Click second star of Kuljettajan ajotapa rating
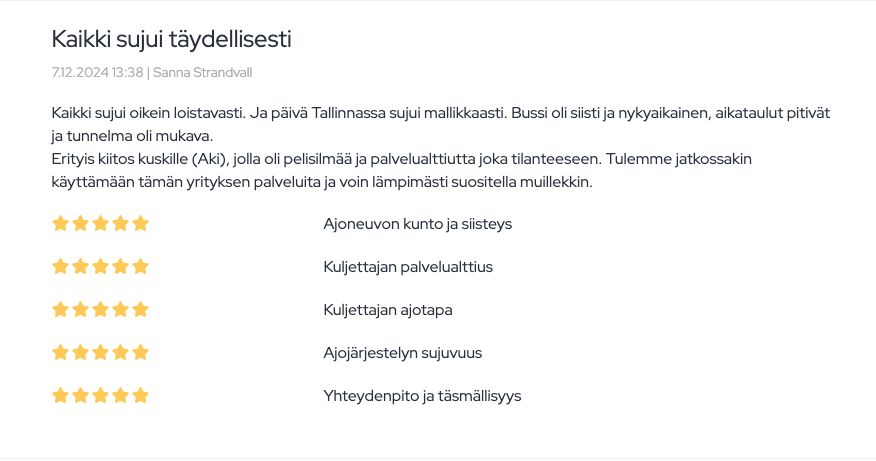 pyautogui.click(x=80, y=309)
